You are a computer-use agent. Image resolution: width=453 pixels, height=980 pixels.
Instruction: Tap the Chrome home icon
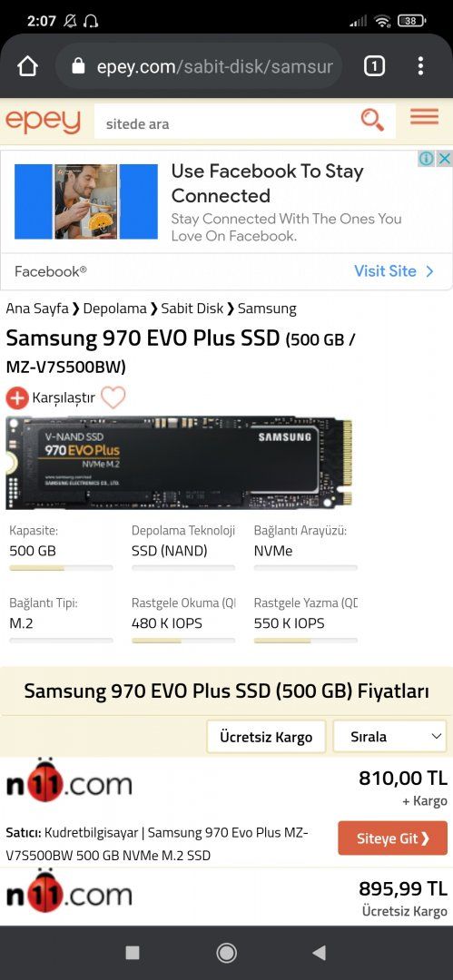[x=27, y=65]
